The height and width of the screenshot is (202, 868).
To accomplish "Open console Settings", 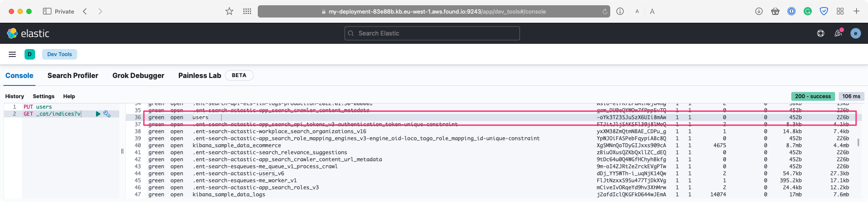I will click(43, 96).
